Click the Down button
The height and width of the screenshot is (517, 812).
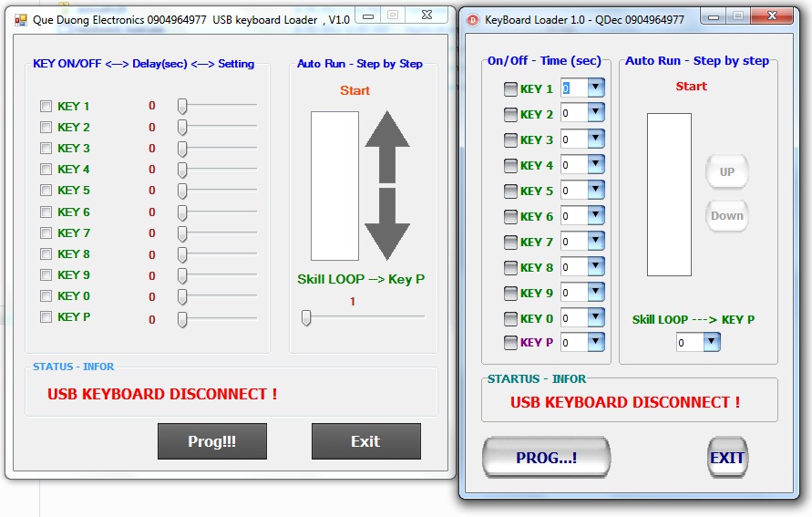(727, 216)
